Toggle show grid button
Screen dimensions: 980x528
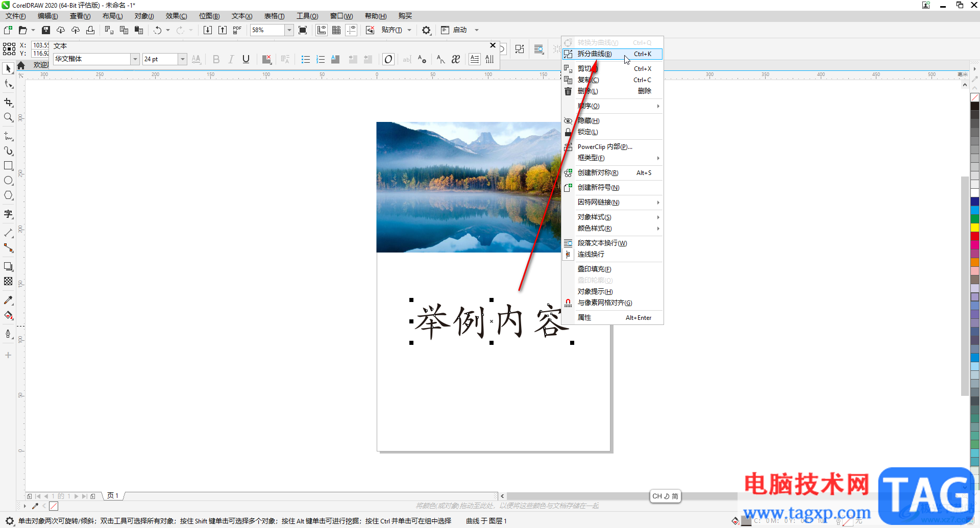[336, 30]
